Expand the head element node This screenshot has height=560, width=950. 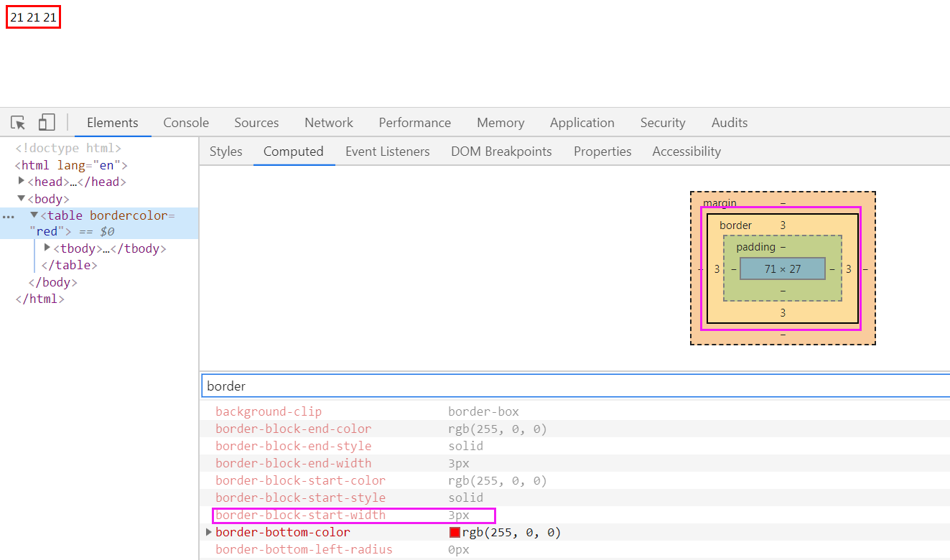(x=22, y=181)
